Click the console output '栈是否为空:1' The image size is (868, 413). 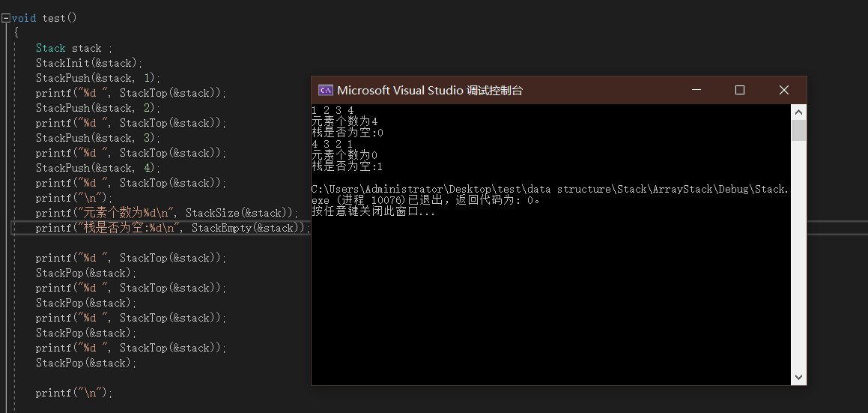[347, 167]
